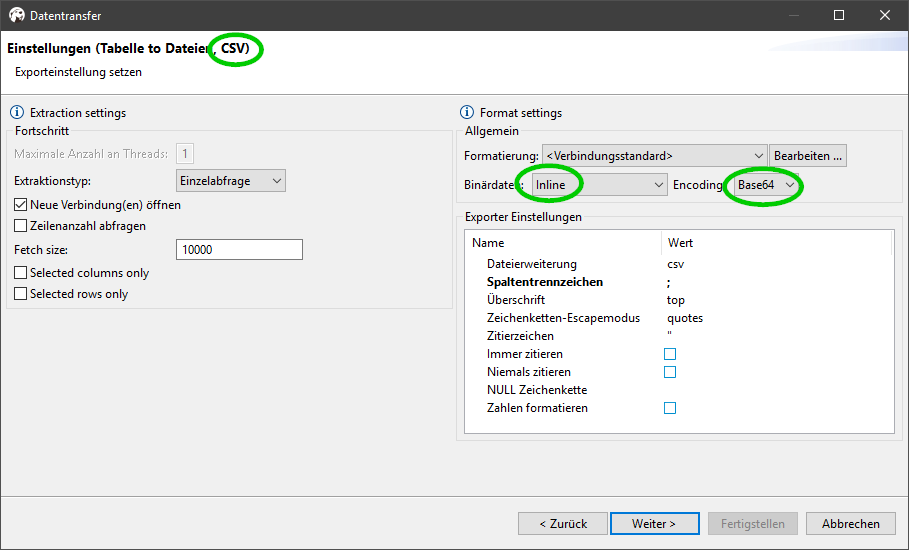Click the semicolon separator value
The height and width of the screenshot is (550, 909).
(x=668, y=283)
